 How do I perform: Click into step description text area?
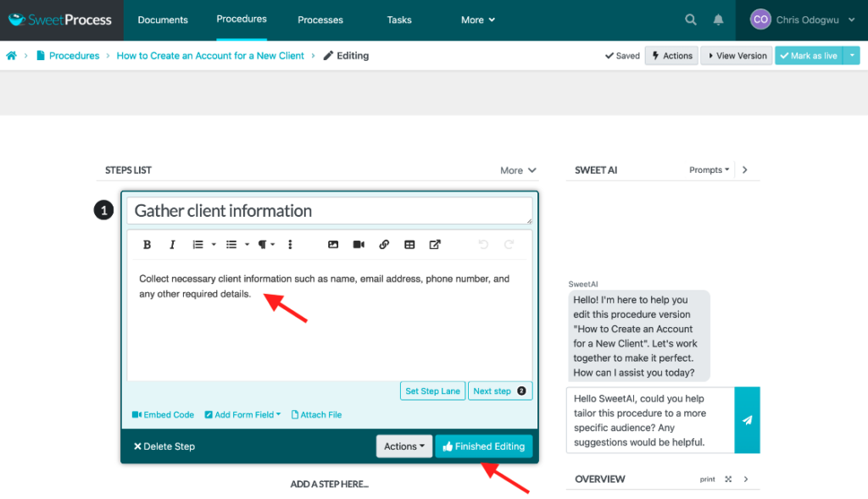point(330,321)
